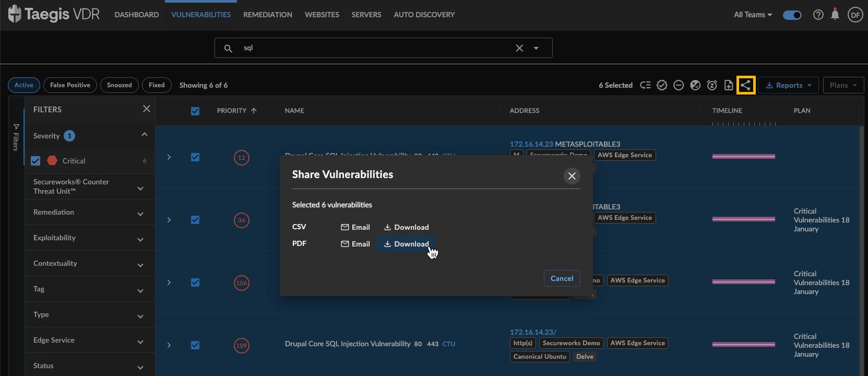Select the False Positive status filter
Image resolution: width=868 pixels, height=376 pixels.
click(70, 85)
